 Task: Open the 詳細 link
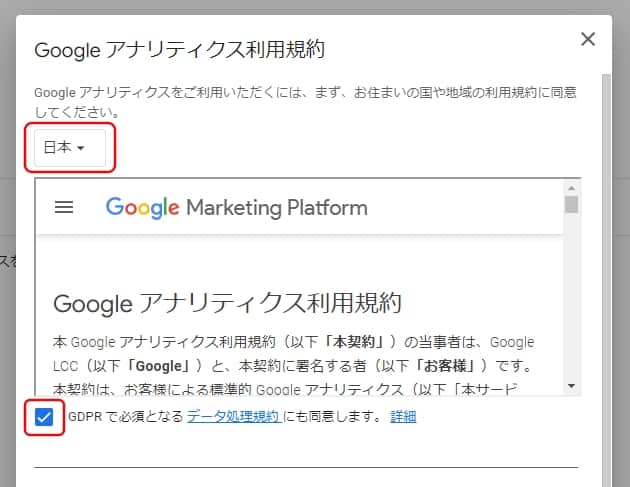(403, 416)
